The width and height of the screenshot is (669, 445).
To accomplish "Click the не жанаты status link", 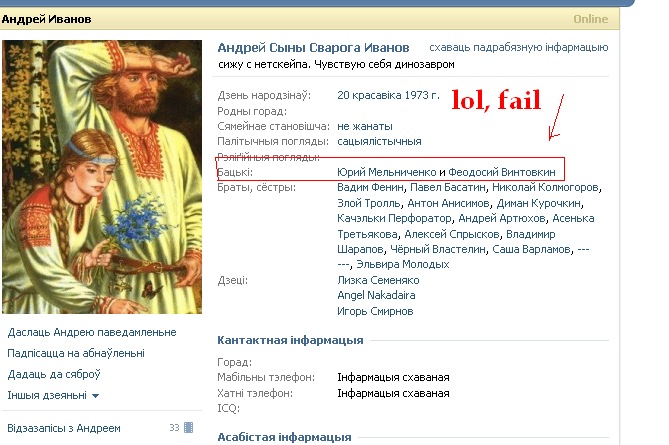I will [365, 126].
